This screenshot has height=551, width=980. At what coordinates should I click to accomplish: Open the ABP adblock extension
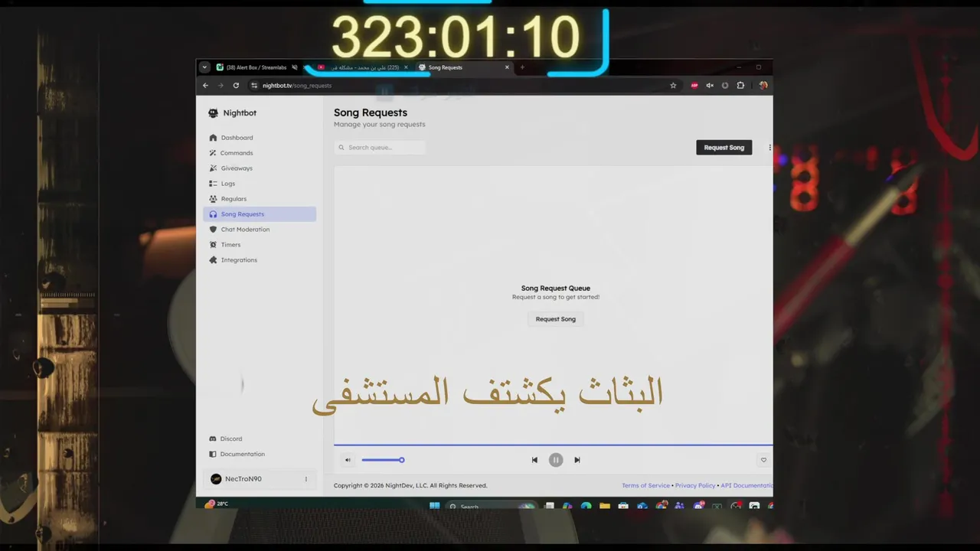coord(694,86)
